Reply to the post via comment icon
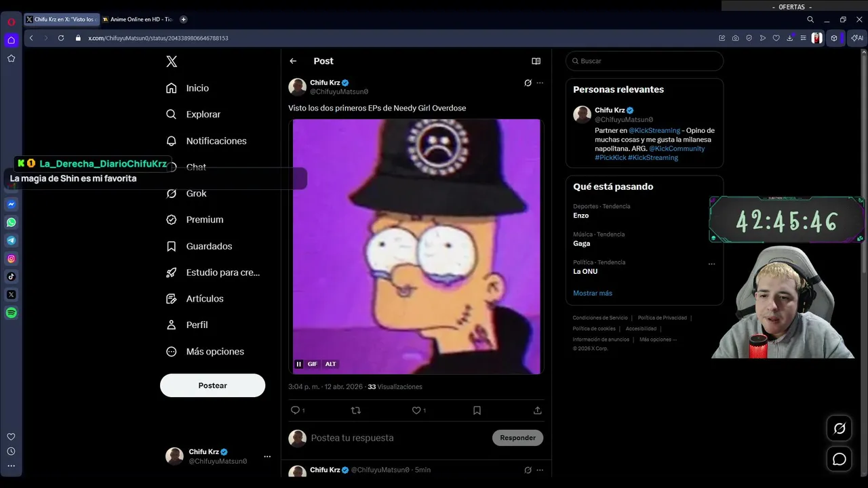This screenshot has height=488, width=868. (x=295, y=410)
